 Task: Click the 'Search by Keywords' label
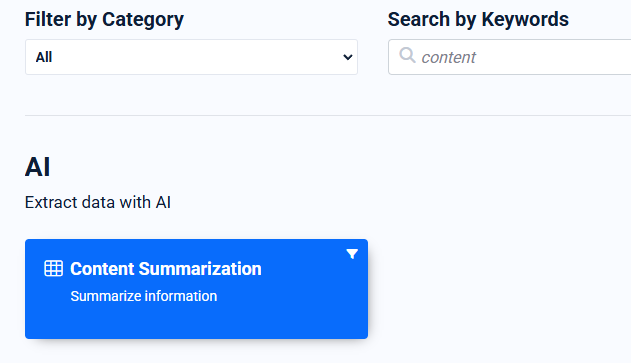(478, 19)
